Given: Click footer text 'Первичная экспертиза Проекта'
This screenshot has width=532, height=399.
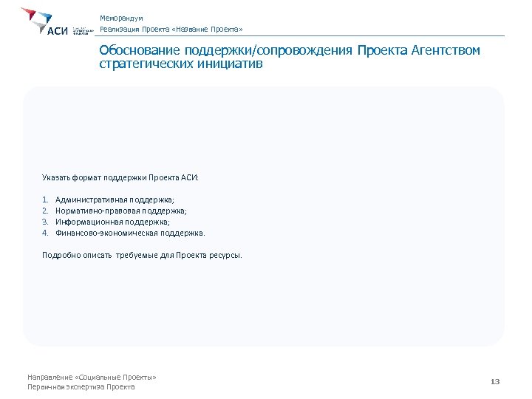Looking at the screenshot, I should [x=81, y=386].
